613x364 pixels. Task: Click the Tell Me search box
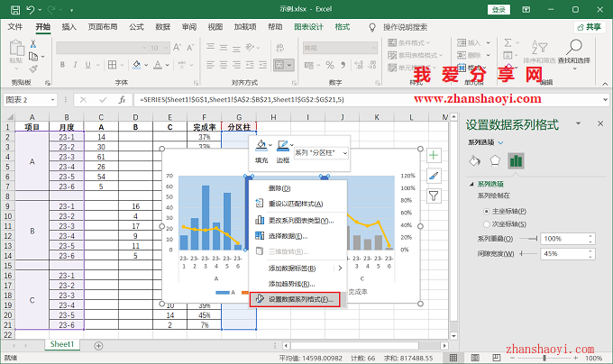coord(404,27)
